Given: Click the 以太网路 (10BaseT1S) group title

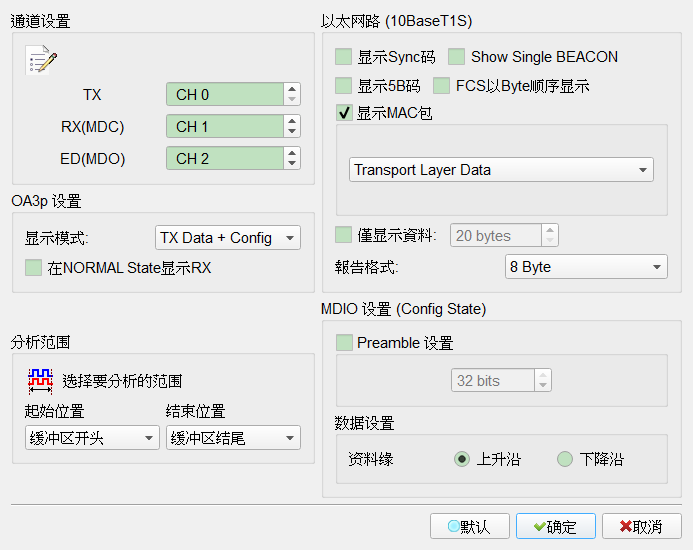Looking at the screenshot, I should point(396,21).
